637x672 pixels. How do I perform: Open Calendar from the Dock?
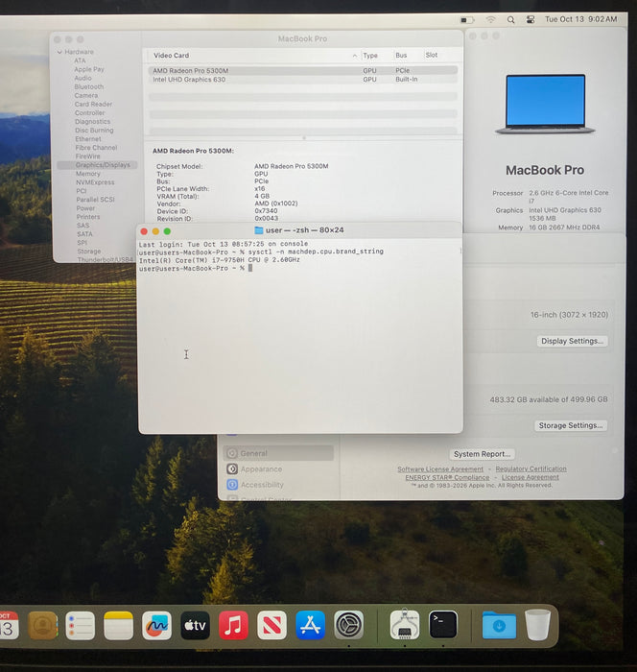click(x=9, y=626)
